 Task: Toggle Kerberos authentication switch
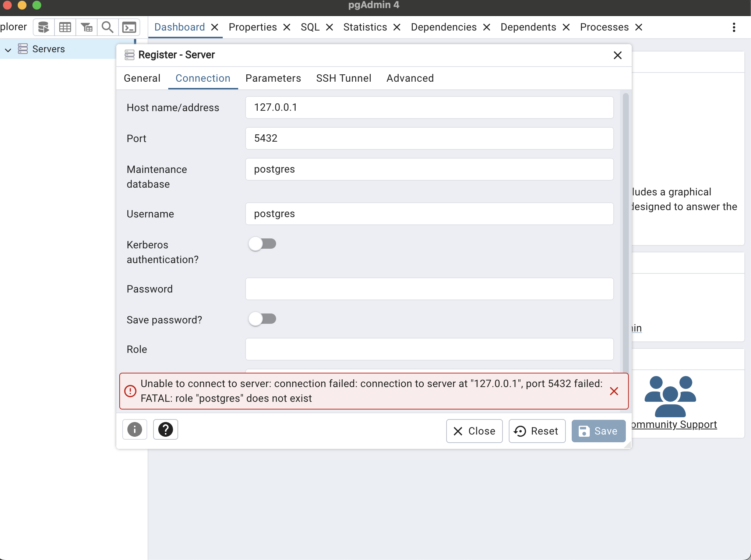pyautogui.click(x=262, y=244)
